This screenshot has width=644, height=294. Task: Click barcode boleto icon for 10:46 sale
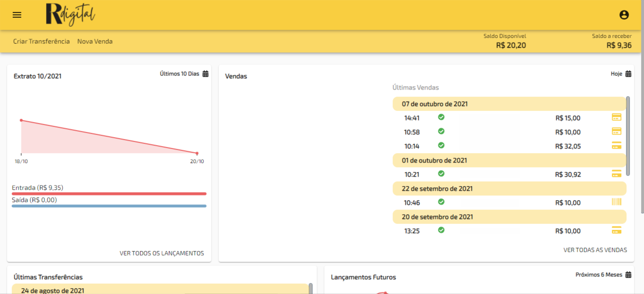(616, 202)
